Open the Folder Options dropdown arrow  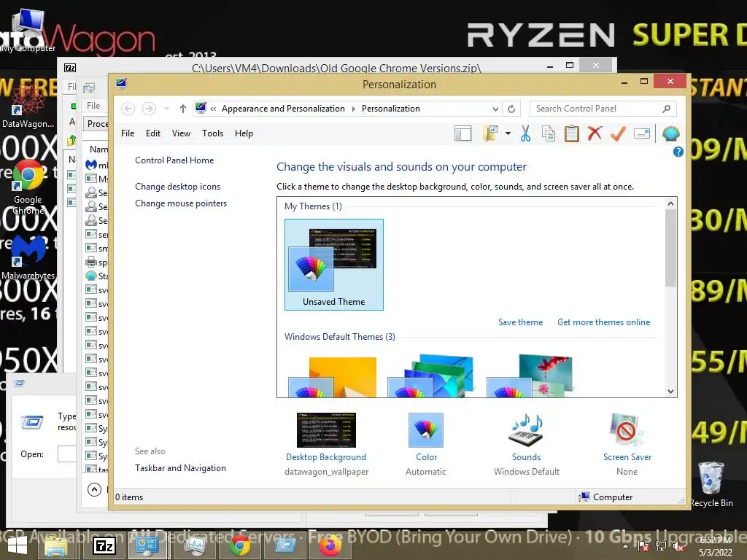pos(508,134)
